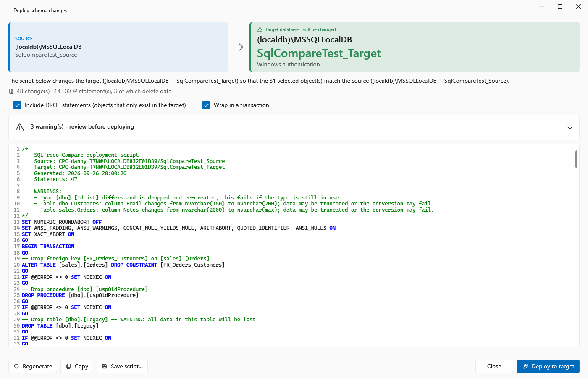588x378 pixels.
Task: Expand the warnings panel chevron
Action: pos(570,128)
